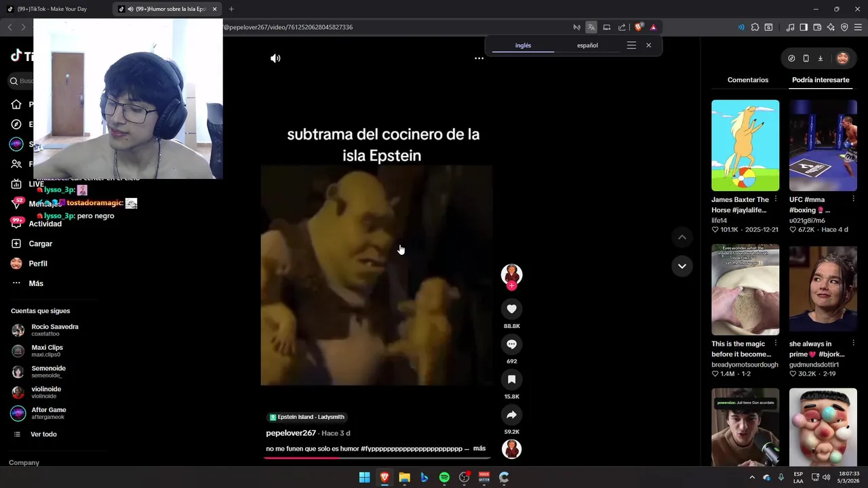Expand caption with más link
This screenshot has height=488, width=868.
click(479, 449)
